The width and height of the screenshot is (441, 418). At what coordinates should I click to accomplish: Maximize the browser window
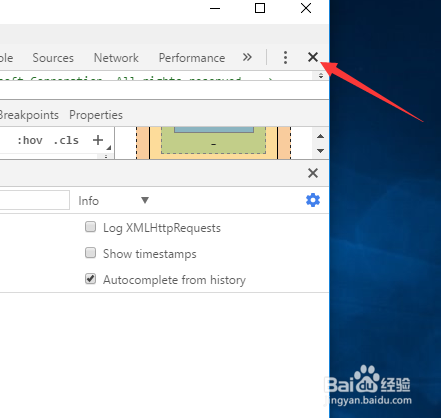(x=260, y=8)
